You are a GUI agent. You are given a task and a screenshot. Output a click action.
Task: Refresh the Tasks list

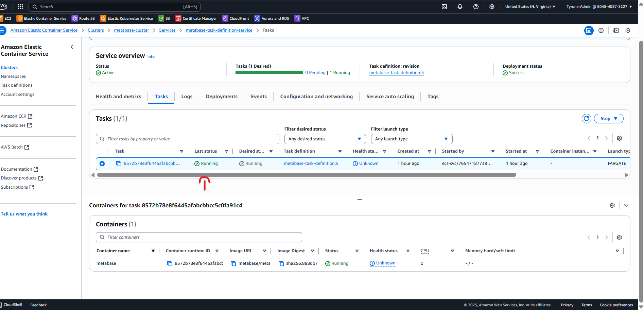(587, 119)
